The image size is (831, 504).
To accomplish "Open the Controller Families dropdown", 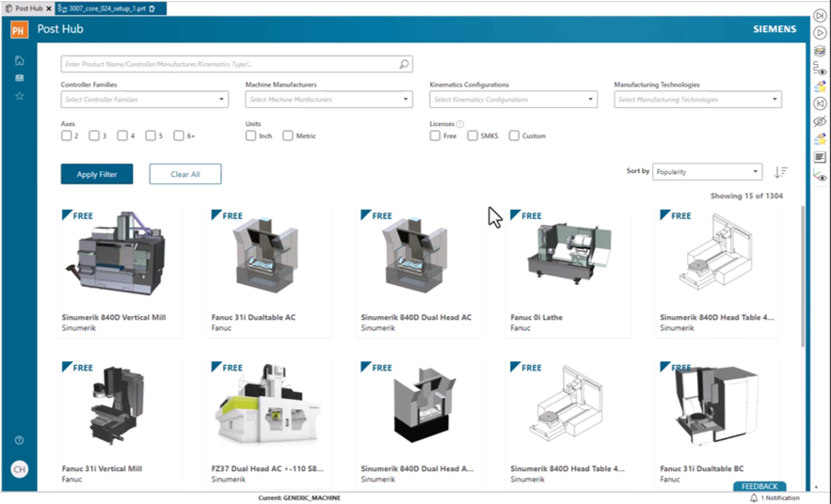I will [145, 100].
